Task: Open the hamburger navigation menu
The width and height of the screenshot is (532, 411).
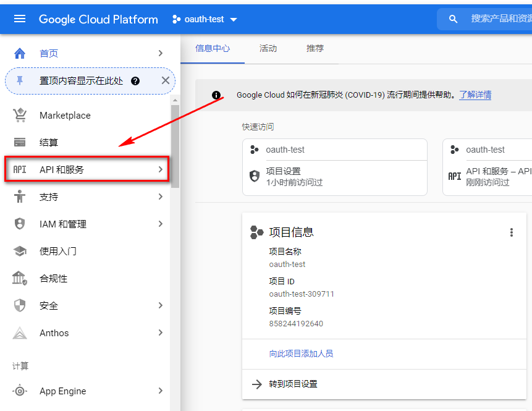Action: pyautogui.click(x=20, y=19)
